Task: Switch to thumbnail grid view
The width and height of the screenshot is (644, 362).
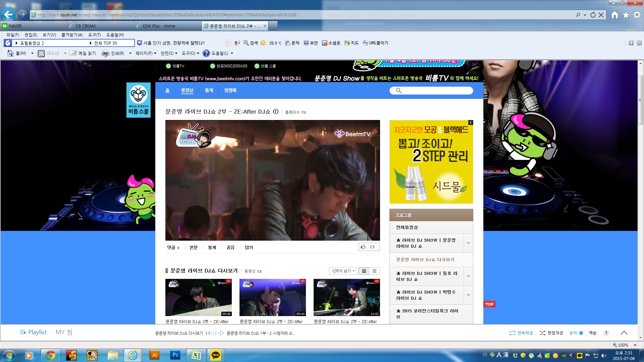Action: pyautogui.click(x=364, y=271)
